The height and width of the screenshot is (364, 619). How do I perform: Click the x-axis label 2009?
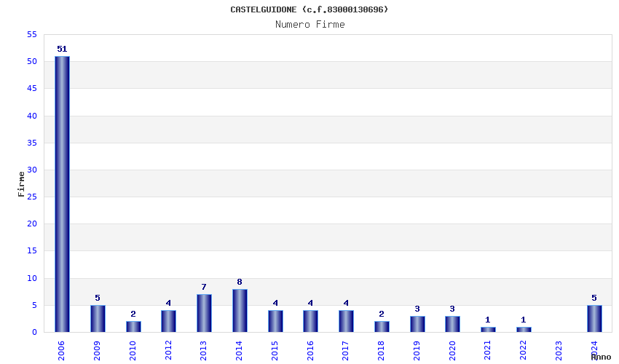pyautogui.click(x=97, y=351)
